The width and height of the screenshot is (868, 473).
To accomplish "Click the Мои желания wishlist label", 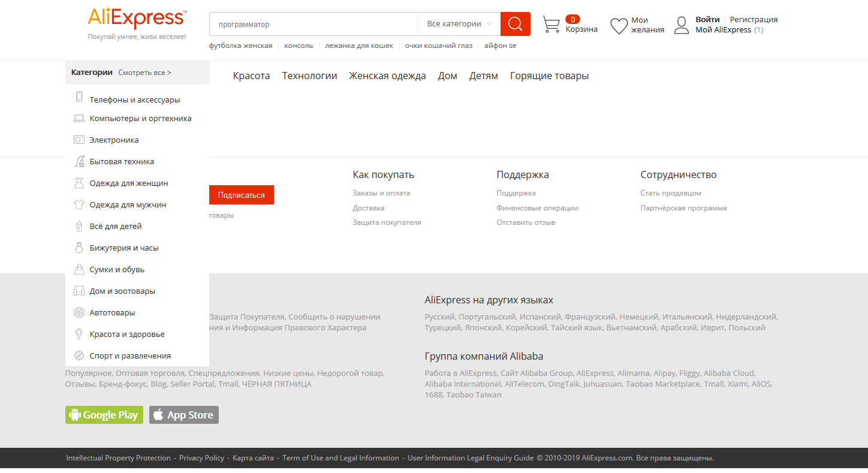I will point(647,25).
